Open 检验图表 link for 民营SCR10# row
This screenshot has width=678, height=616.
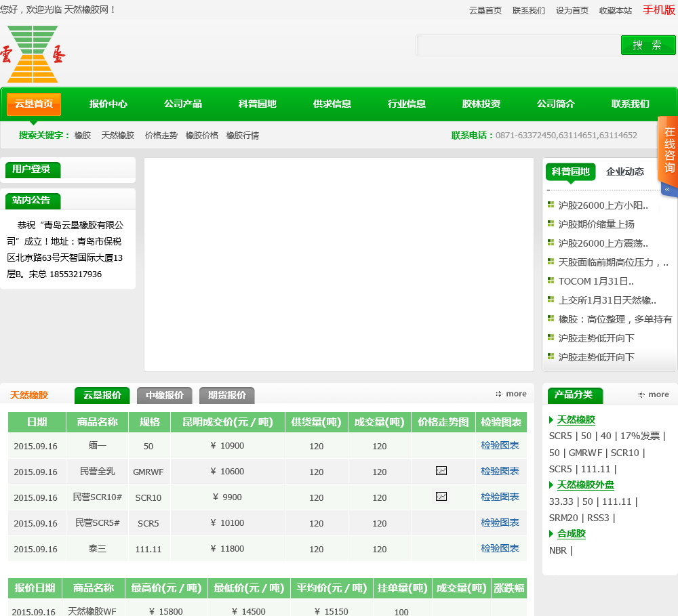[x=500, y=497]
